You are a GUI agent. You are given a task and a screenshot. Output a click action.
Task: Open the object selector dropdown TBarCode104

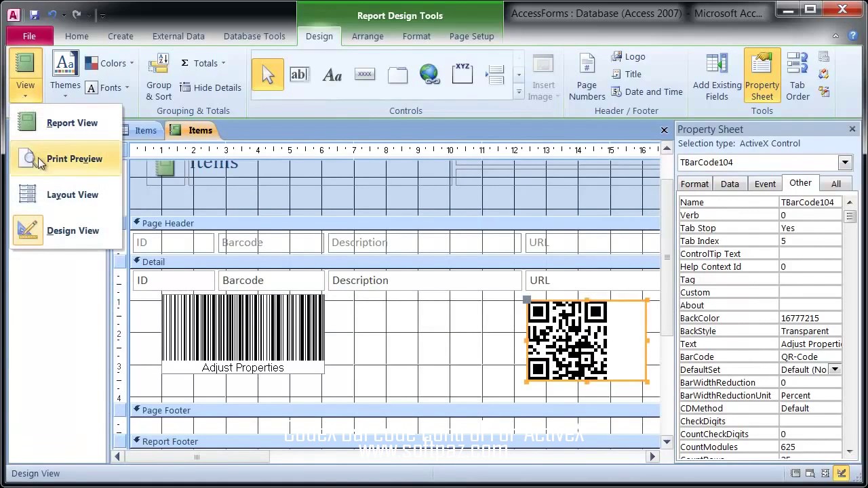pyautogui.click(x=845, y=162)
